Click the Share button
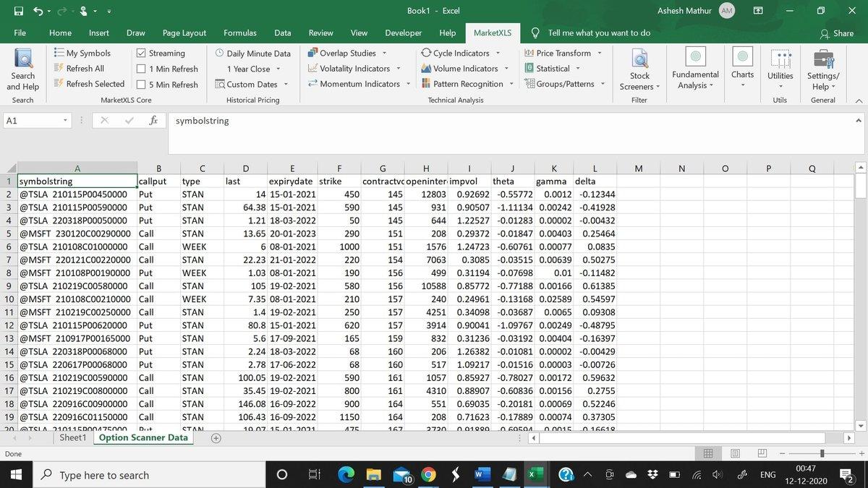Viewport: 868px width, 488px height. [836, 33]
